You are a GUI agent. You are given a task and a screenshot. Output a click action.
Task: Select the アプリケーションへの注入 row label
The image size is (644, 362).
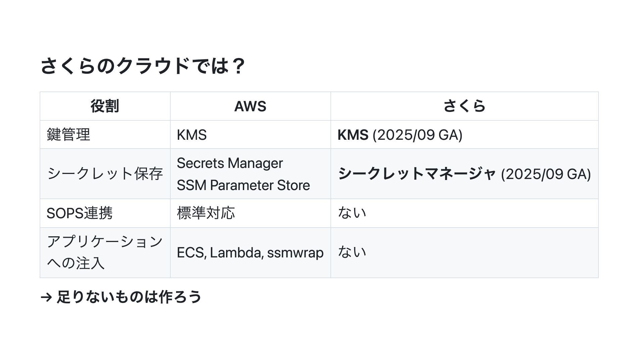pos(105,252)
